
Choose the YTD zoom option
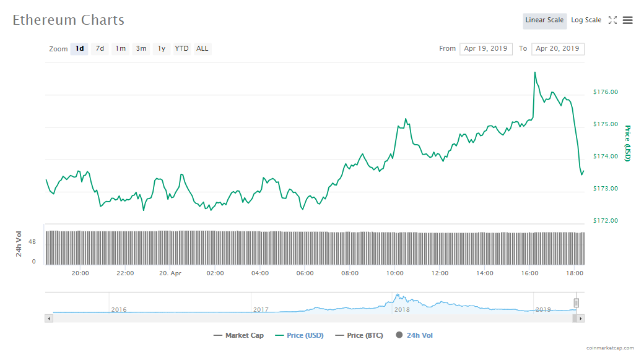[181, 49]
